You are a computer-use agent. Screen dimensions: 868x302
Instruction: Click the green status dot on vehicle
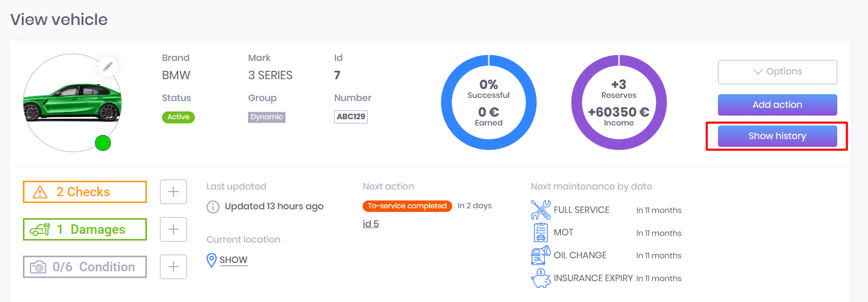coord(103,143)
